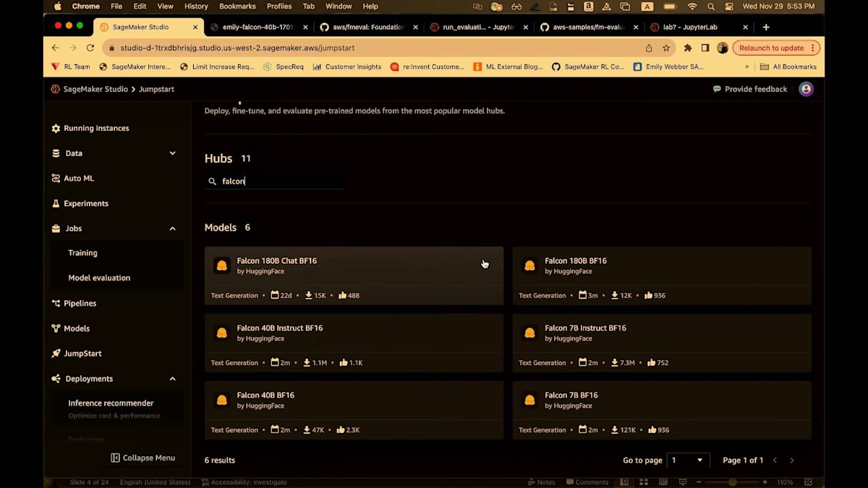Click 'Page 1 of 1' text
This screenshot has height=488, width=868.
[743, 461]
